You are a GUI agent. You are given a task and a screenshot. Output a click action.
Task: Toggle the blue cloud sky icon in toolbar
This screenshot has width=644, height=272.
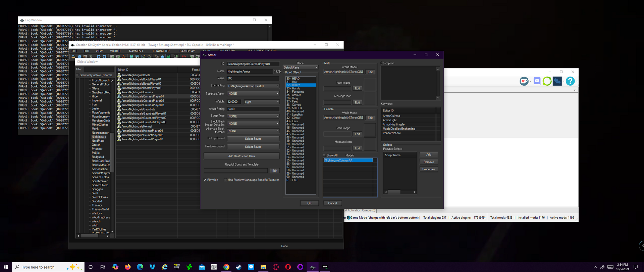click(x=162, y=56)
